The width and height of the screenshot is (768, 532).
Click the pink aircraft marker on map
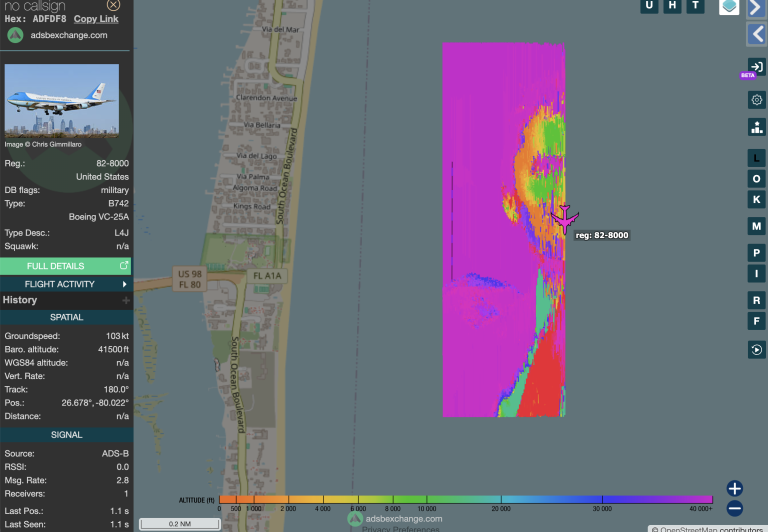click(x=565, y=217)
